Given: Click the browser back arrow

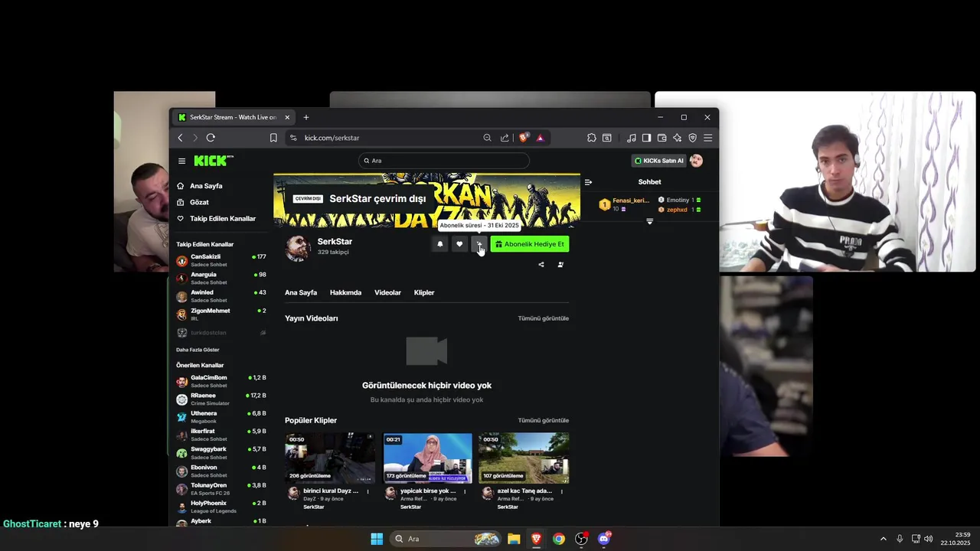Looking at the screenshot, I should [x=181, y=138].
